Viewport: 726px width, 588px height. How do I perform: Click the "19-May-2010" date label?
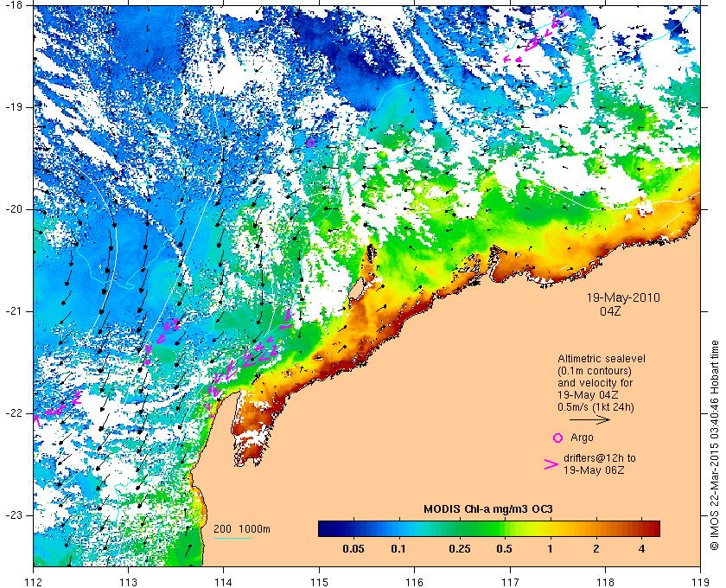pos(623,297)
